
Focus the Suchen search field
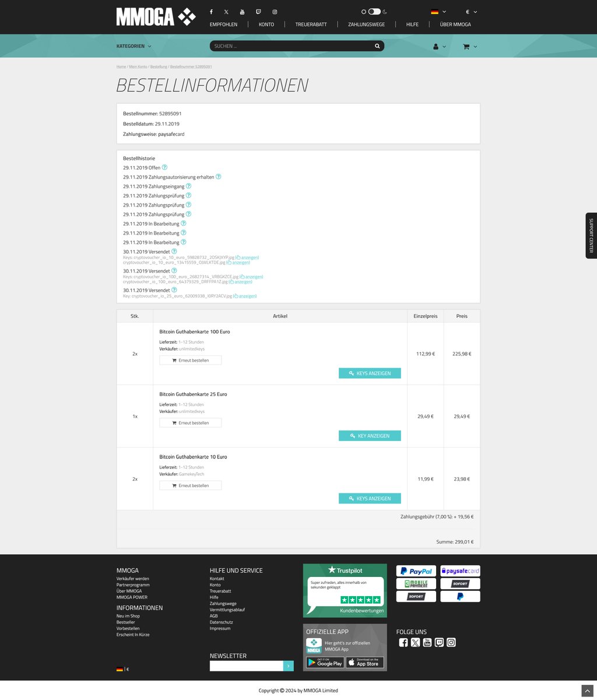292,46
